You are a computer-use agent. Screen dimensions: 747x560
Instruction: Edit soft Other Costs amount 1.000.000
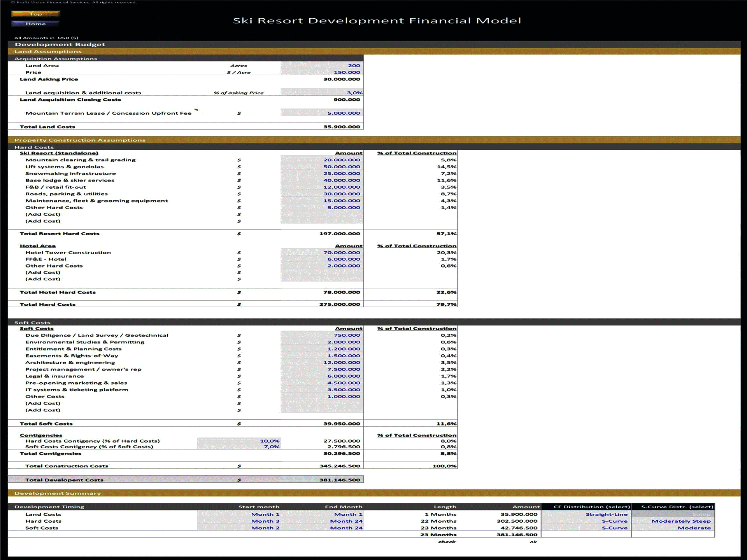click(322, 397)
